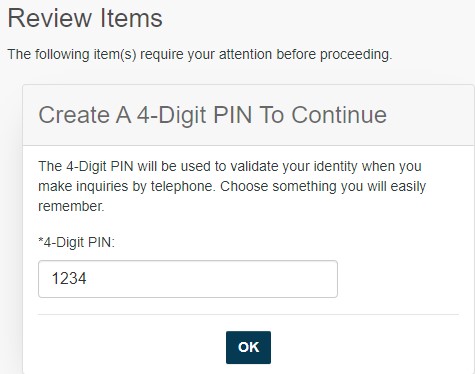
Task: Click the Review Items page heading
Action: 85,18
